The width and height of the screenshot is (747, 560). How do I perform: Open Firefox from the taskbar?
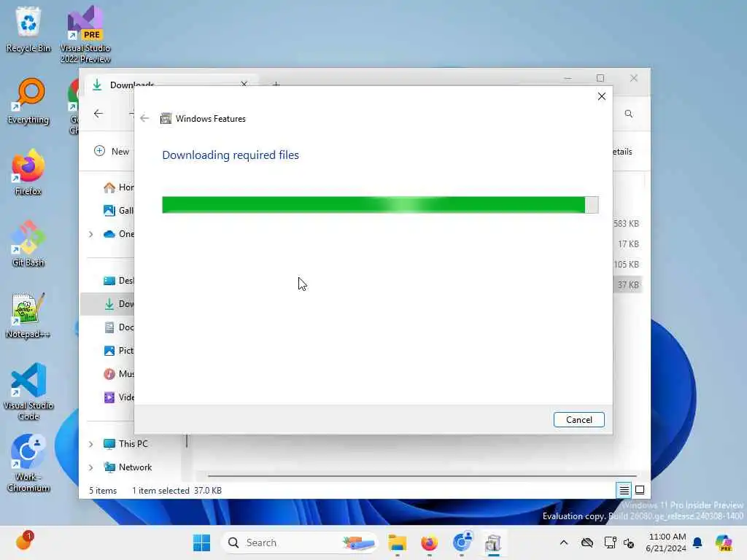[x=429, y=542]
